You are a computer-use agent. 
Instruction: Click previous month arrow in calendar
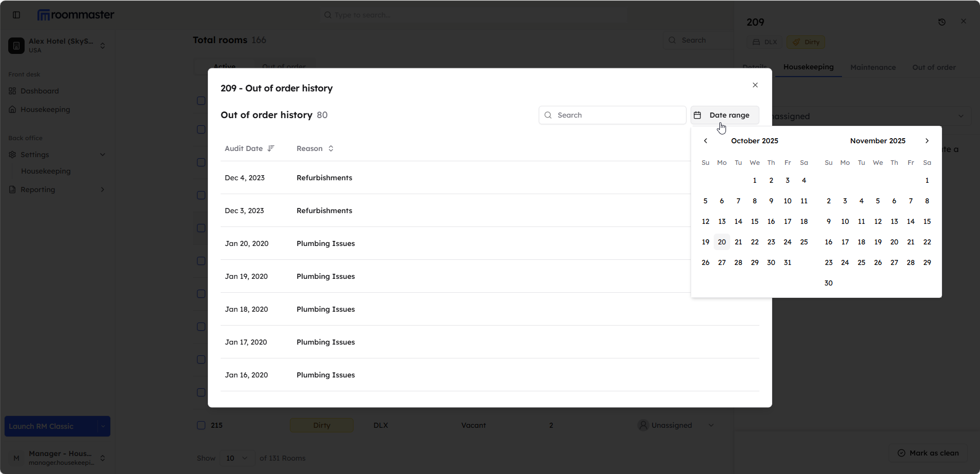705,141
